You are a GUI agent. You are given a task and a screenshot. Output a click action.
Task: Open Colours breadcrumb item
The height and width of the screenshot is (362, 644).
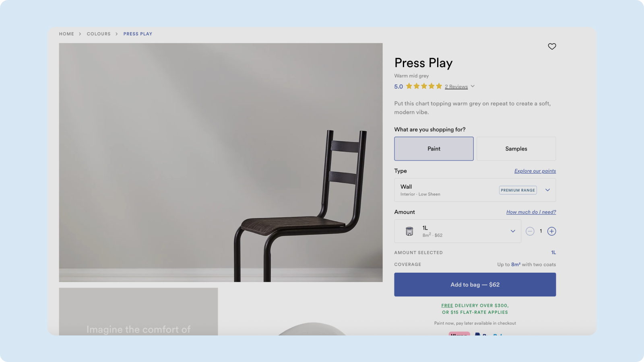99,34
